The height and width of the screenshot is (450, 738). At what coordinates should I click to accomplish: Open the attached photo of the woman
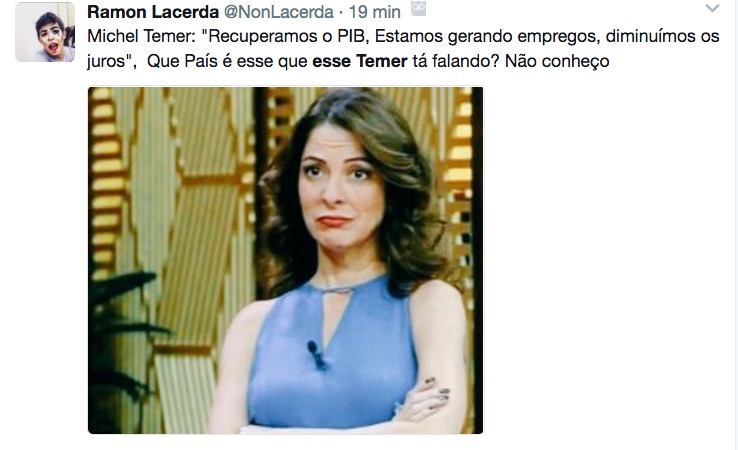coord(285,260)
